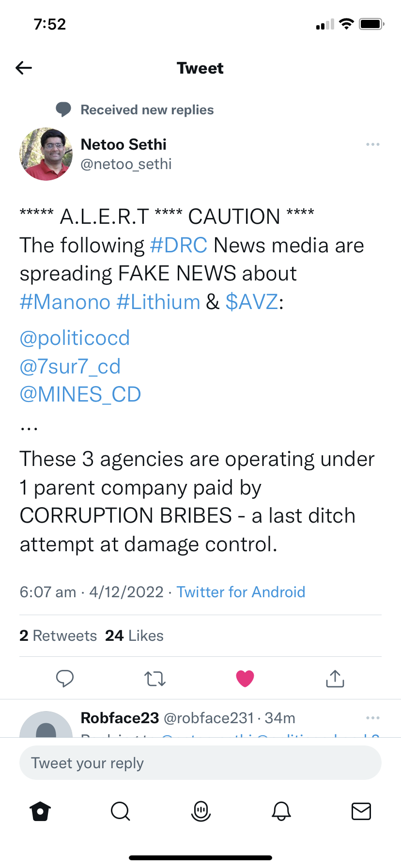This screenshot has width=401, height=868.
Task: Open Notifications bell tab
Action: pyautogui.click(x=281, y=811)
